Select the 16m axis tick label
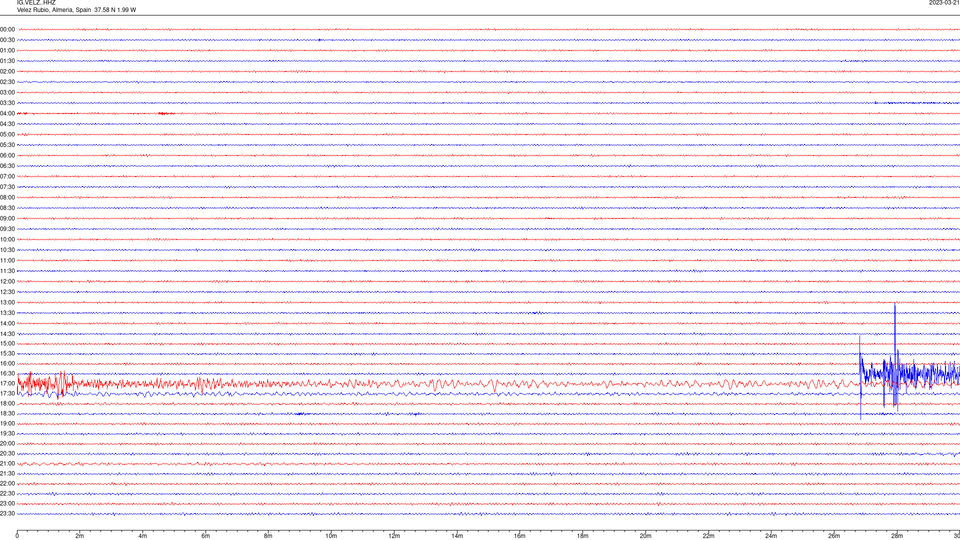The width and height of the screenshot is (960, 540). (520, 536)
